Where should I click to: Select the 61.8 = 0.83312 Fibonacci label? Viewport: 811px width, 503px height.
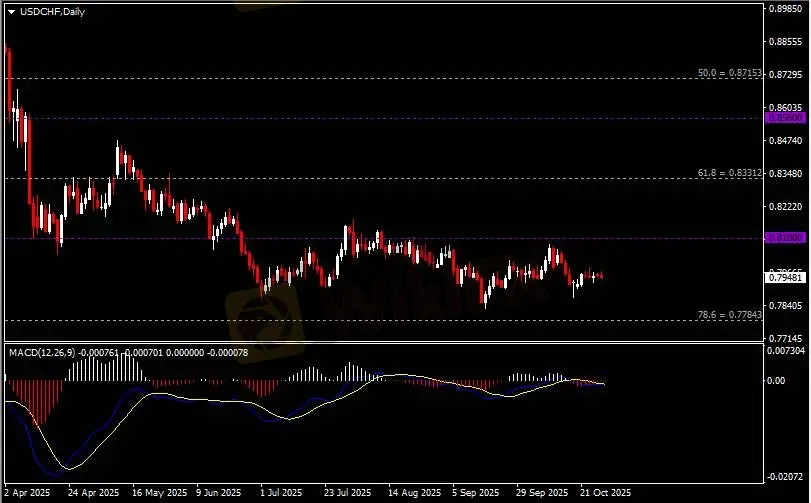729,173
